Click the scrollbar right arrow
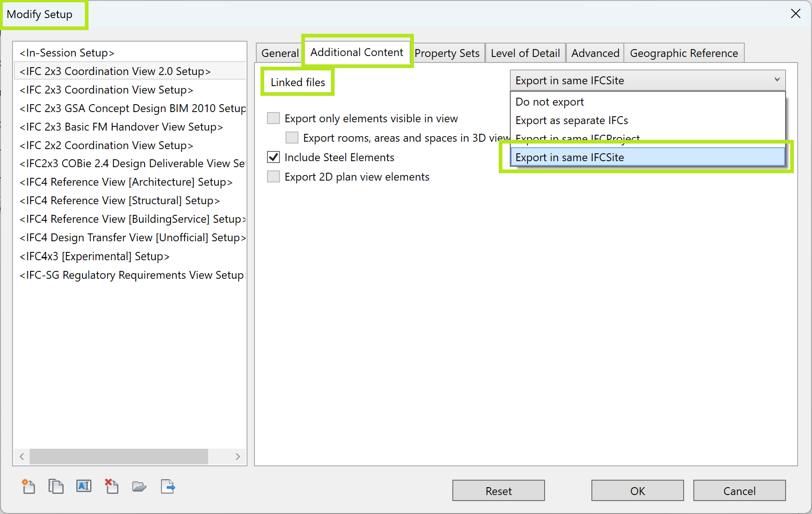 click(238, 457)
